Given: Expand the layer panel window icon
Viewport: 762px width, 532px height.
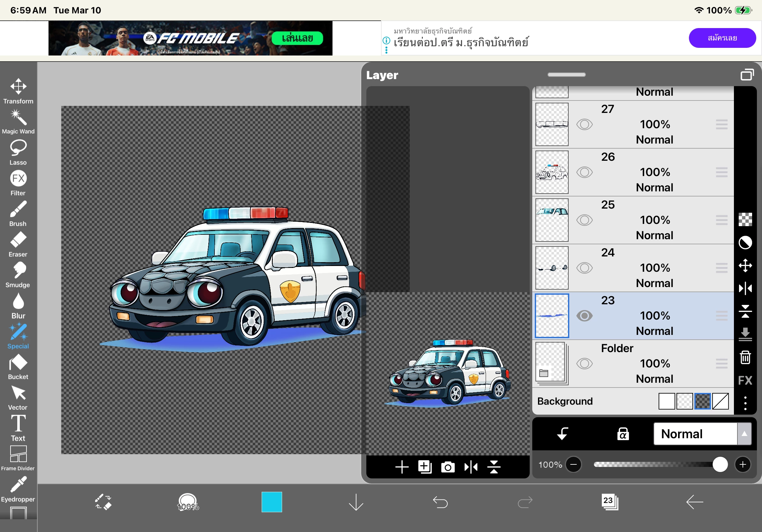Looking at the screenshot, I should [x=747, y=75].
